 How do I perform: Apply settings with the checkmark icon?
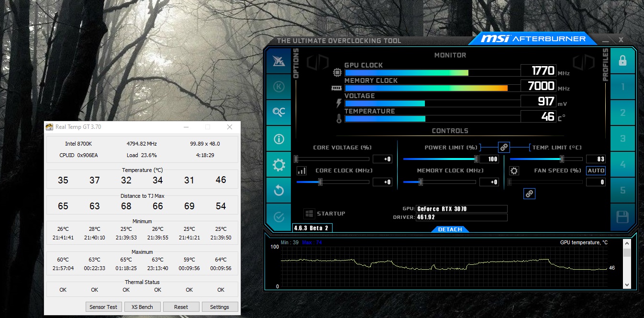tap(278, 216)
